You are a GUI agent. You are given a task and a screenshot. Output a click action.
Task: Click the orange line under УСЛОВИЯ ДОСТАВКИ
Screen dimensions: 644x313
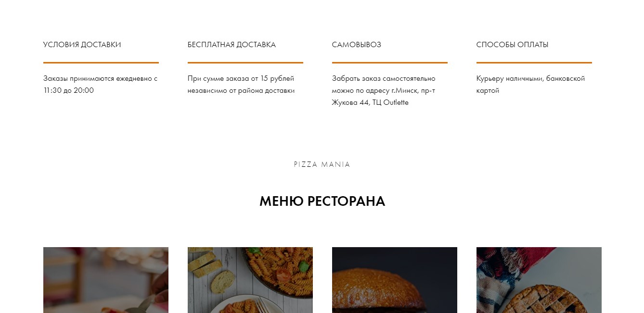tap(101, 63)
